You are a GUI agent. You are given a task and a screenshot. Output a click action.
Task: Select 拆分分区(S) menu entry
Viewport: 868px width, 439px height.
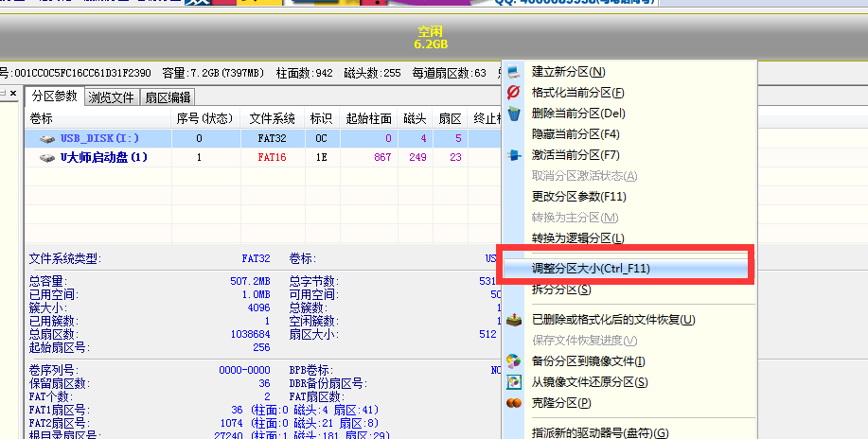[x=561, y=290]
